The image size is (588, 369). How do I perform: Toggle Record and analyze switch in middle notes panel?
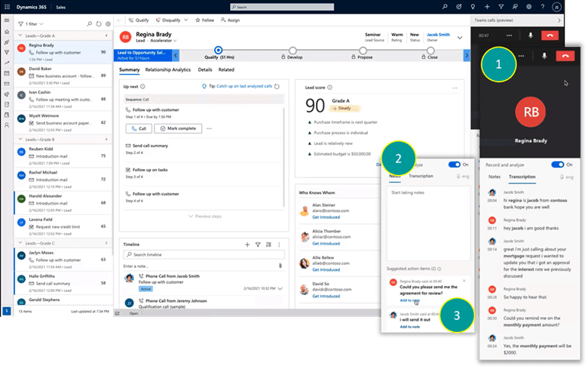point(454,165)
